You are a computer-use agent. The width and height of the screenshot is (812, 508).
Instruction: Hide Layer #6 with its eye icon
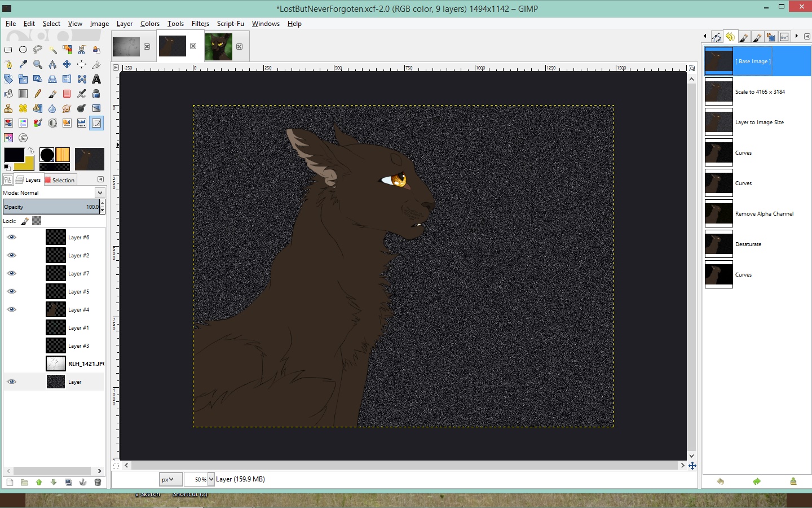(11, 237)
